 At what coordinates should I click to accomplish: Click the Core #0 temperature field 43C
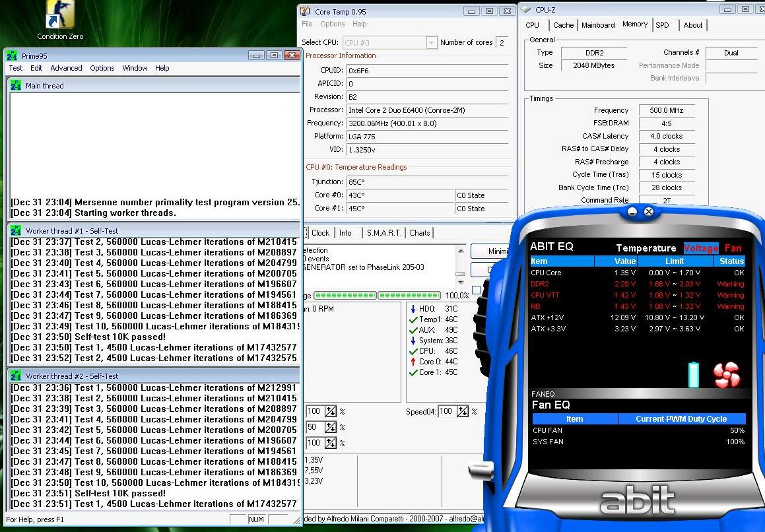coord(400,195)
